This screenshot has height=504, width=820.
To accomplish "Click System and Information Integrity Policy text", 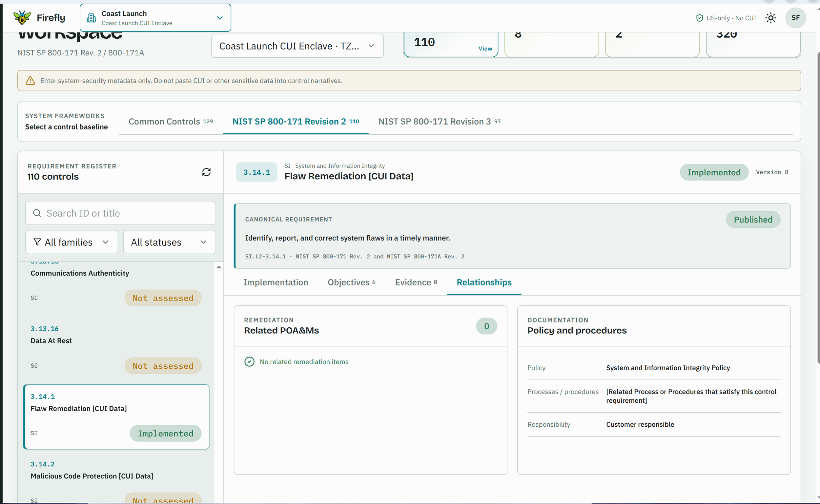I will [x=668, y=368].
